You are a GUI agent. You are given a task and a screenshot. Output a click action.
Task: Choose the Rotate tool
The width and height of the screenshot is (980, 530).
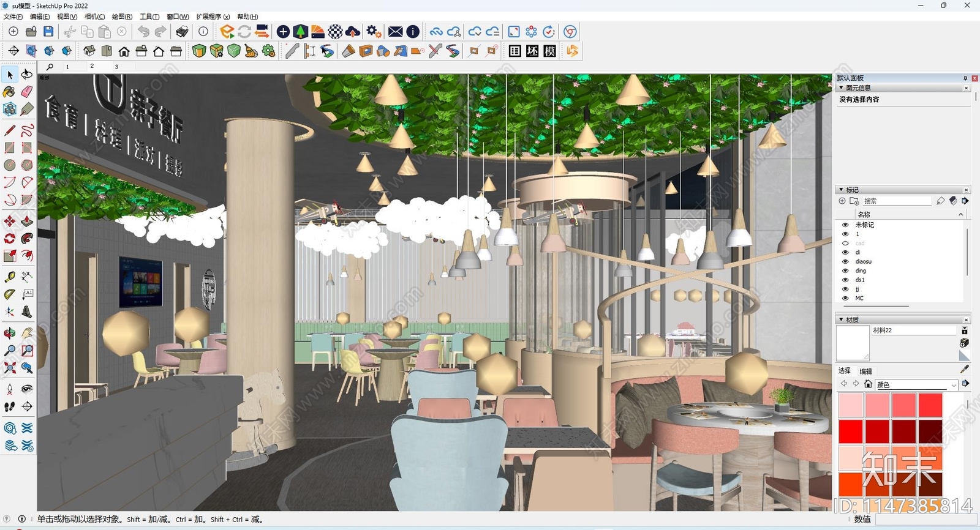pos(10,238)
